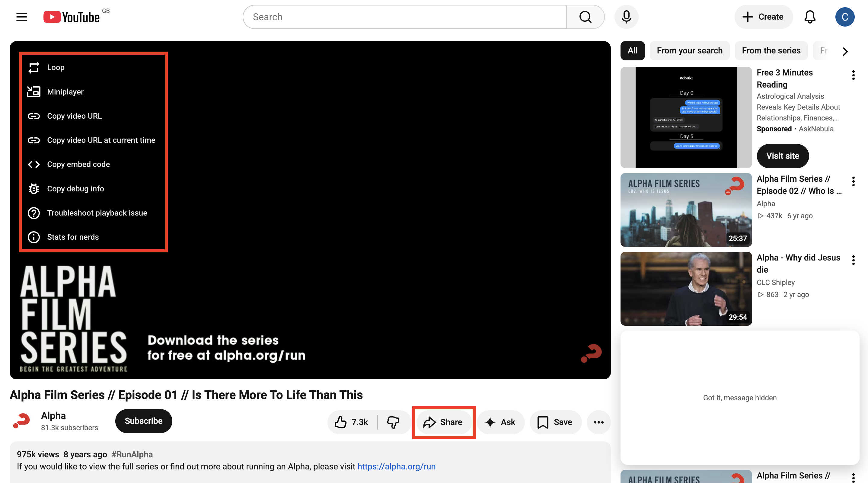
Task: Open the hamburger guide menu
Action: [21, 17]
